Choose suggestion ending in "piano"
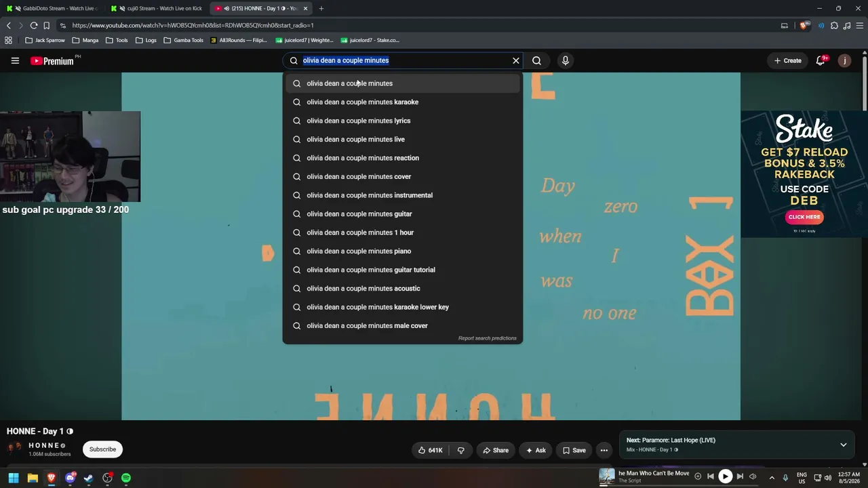This screenshot has height=488, width=868. click(402, 251)
